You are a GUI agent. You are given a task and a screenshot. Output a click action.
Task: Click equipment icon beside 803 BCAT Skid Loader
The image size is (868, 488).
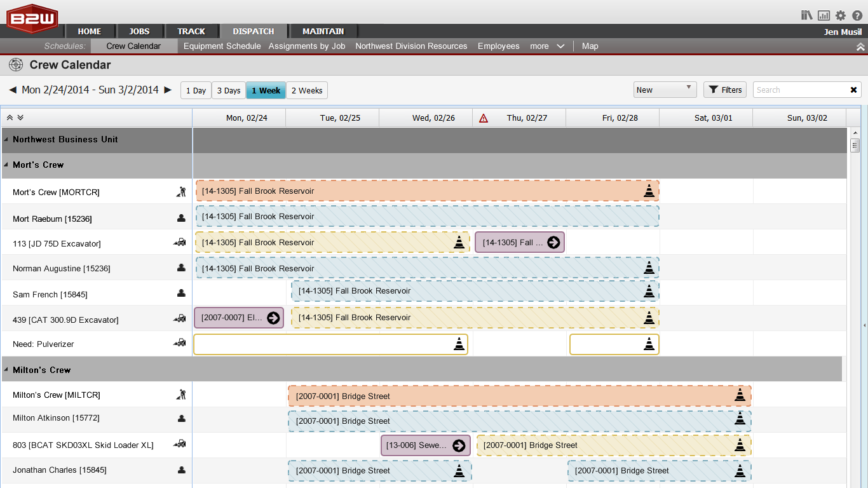click(180, 444)
